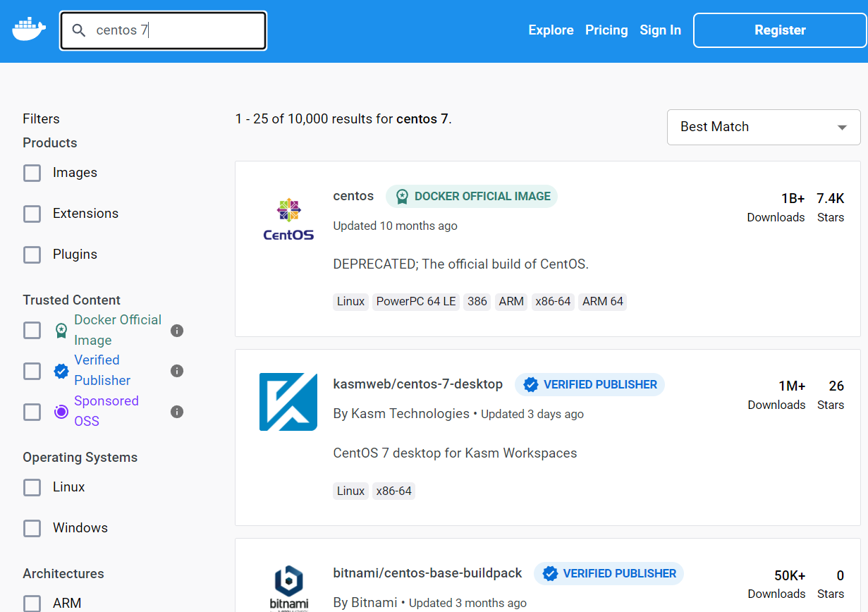868x612 pixels.
Task: Click 'CentOS 7 desktop for Kasm Workspaces' text
Action: 455,453
